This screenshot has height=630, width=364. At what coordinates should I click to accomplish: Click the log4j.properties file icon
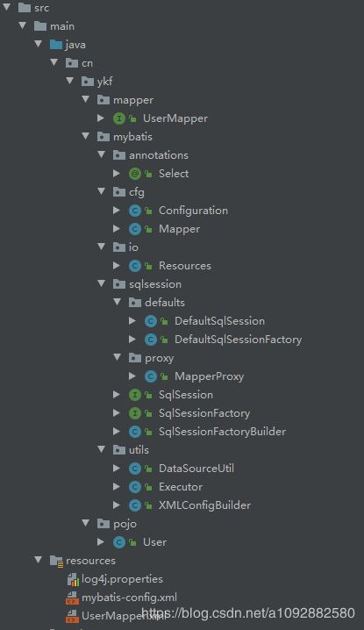(x=73, y=579)
